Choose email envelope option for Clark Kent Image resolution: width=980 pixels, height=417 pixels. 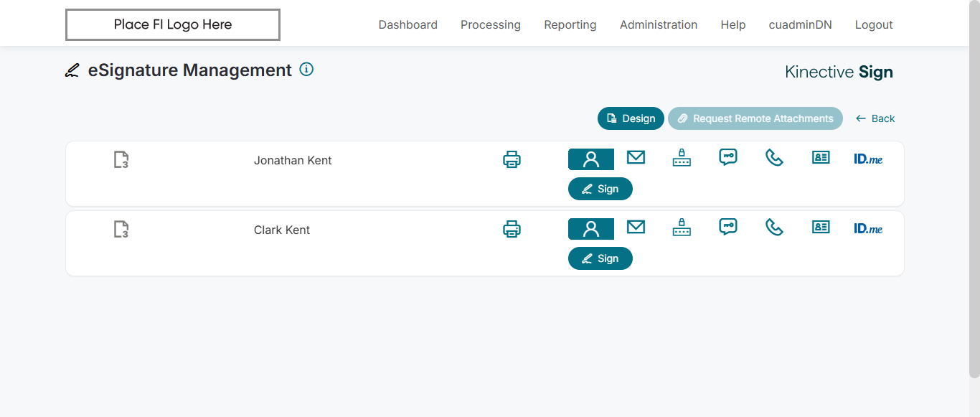coord(636,227)
